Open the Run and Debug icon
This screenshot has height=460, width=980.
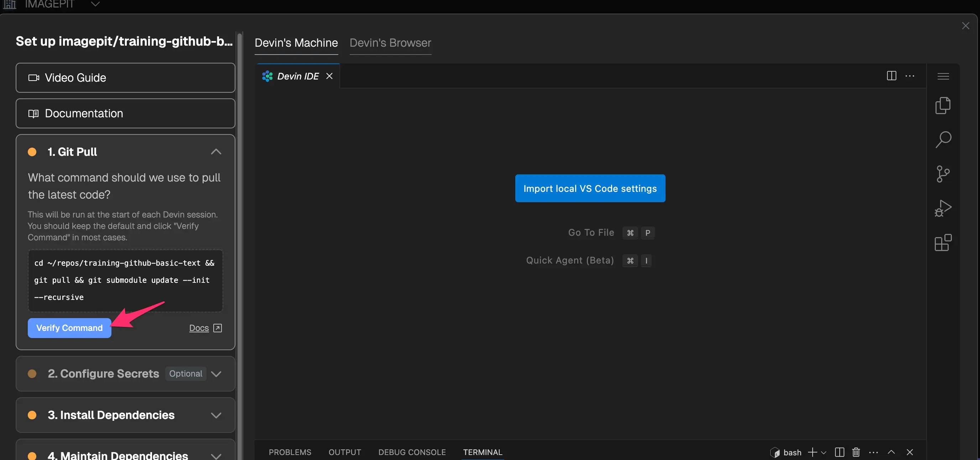pyautogui.click(x=943, y=208)
